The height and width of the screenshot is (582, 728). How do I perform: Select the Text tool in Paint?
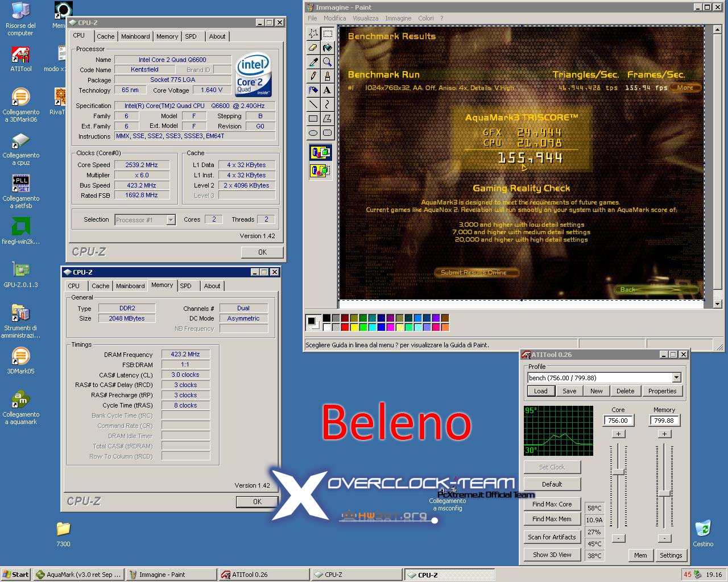coord(327,90)
